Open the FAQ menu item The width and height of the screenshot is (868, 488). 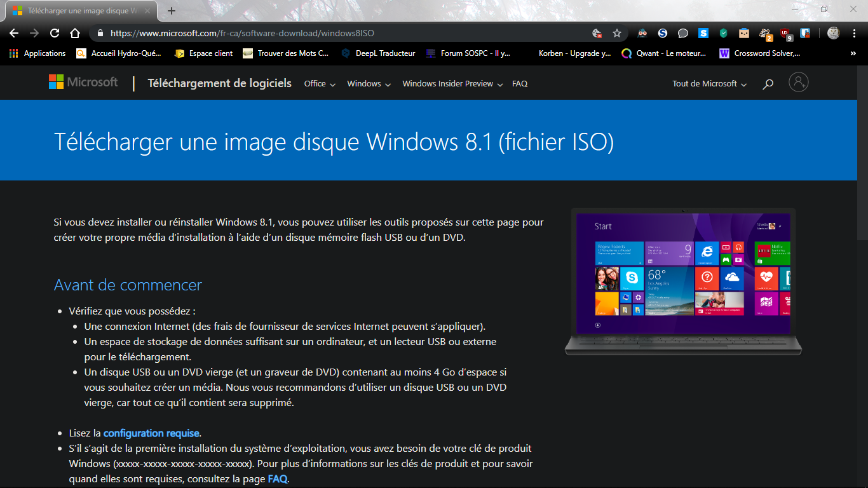(x=520, y=84)
